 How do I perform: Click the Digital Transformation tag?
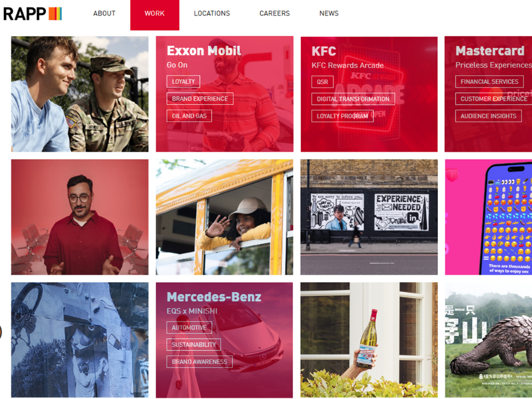[353, 99]
